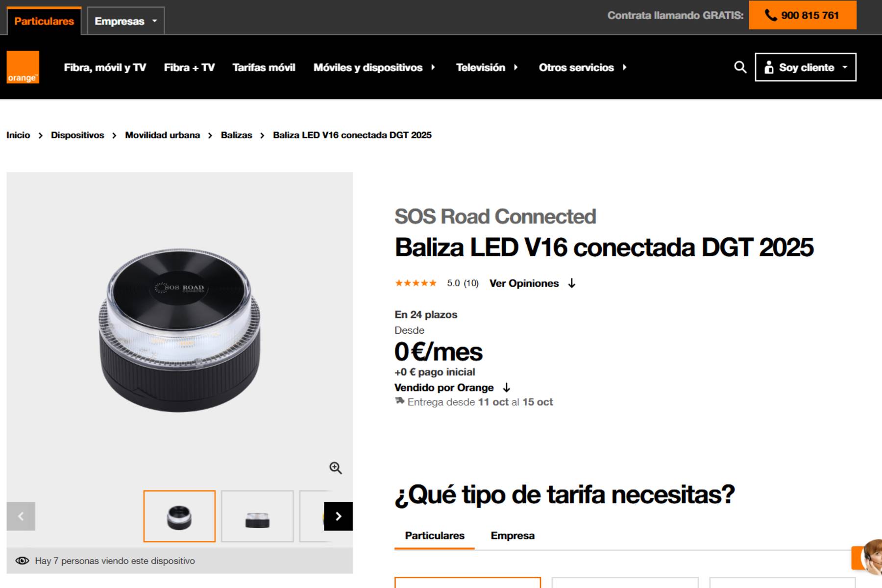Open Tarifas móvil menu item
882x588 pixels.
[x=264, y=68]
